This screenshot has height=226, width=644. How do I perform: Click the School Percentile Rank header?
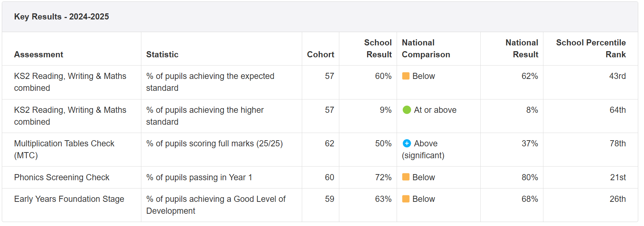click(x=591, y=49)
